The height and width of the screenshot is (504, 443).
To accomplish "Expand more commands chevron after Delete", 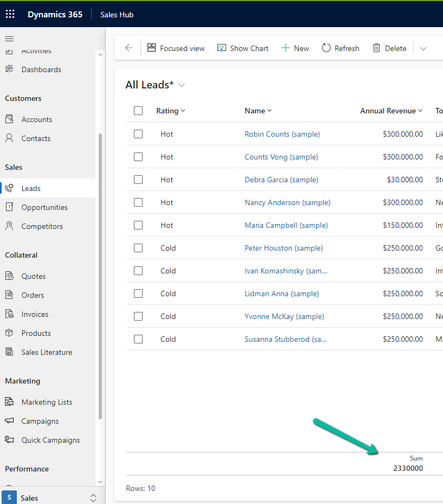I will pos(423,48).
